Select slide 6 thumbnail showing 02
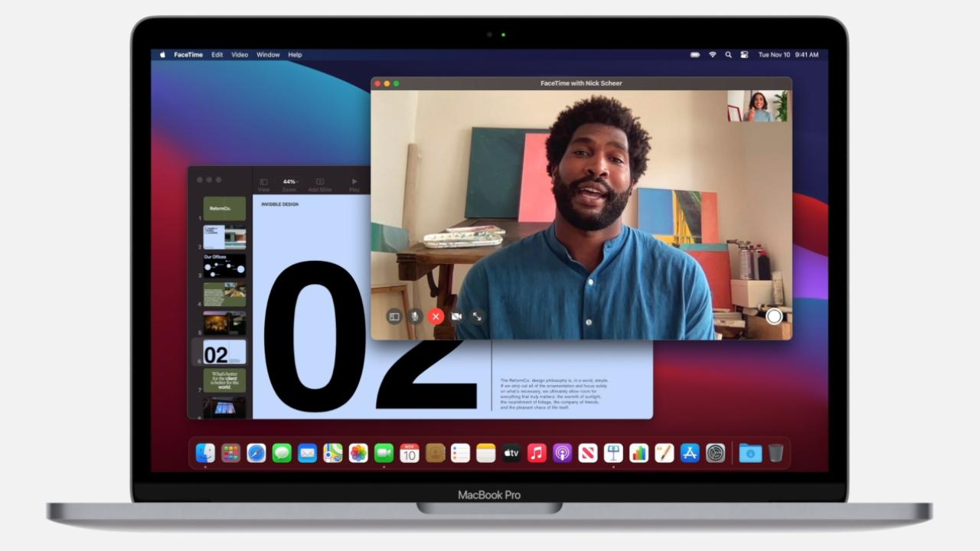This screenshot has height=551, width=980. click(x=224, y=352)
